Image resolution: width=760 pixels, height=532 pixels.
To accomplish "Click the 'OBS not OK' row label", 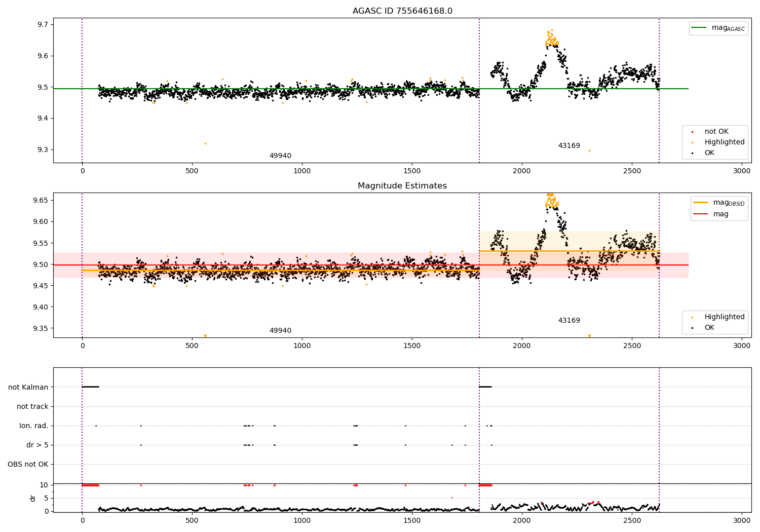I will click(28, 465).
